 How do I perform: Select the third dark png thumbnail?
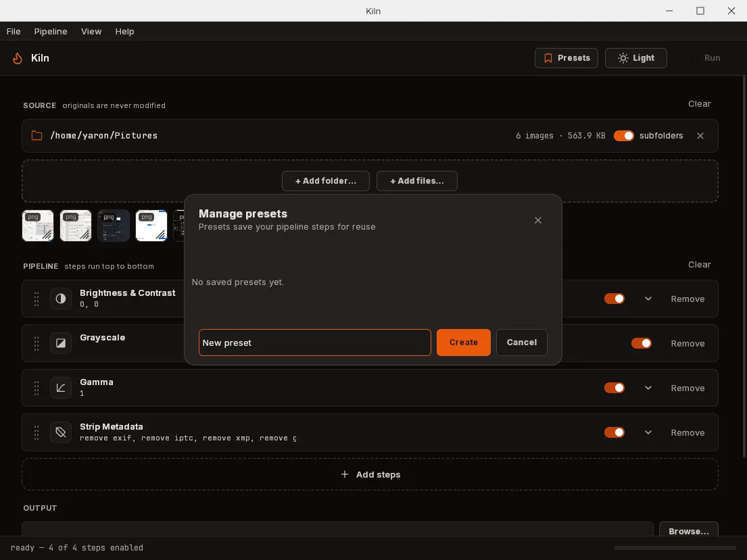tap(114, 226)
